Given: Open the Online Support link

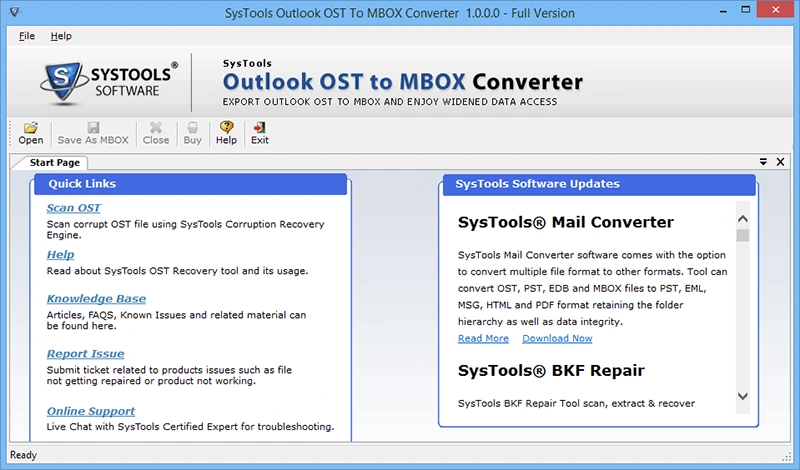Looking at the screenshot, I should tap(91, 411).
